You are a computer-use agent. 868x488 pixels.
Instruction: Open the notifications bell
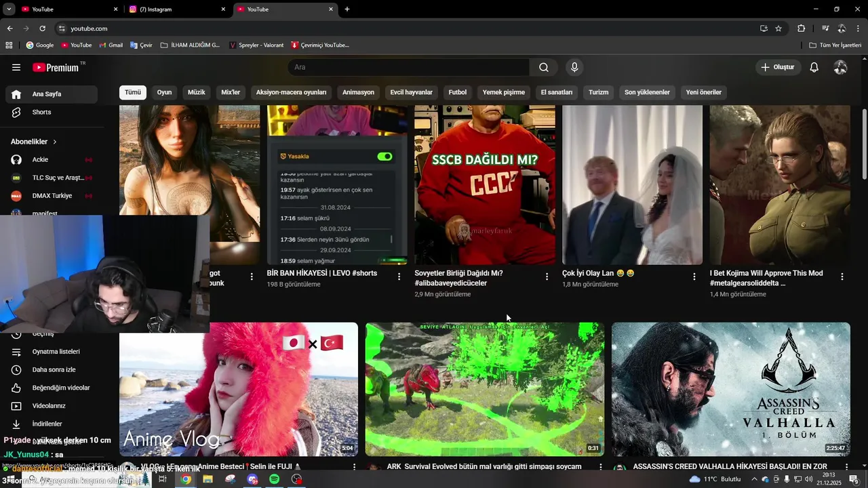pyautogui.click(x=814, y=67)
